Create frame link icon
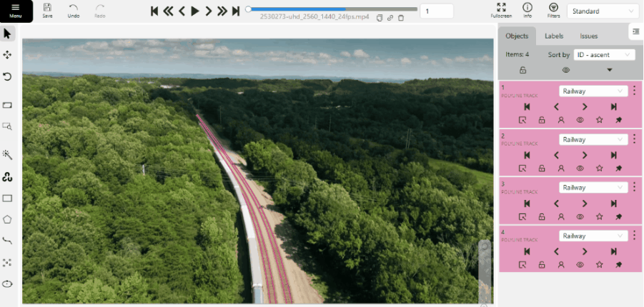Viewport: 644px width, 307px height. click(390, 18)
